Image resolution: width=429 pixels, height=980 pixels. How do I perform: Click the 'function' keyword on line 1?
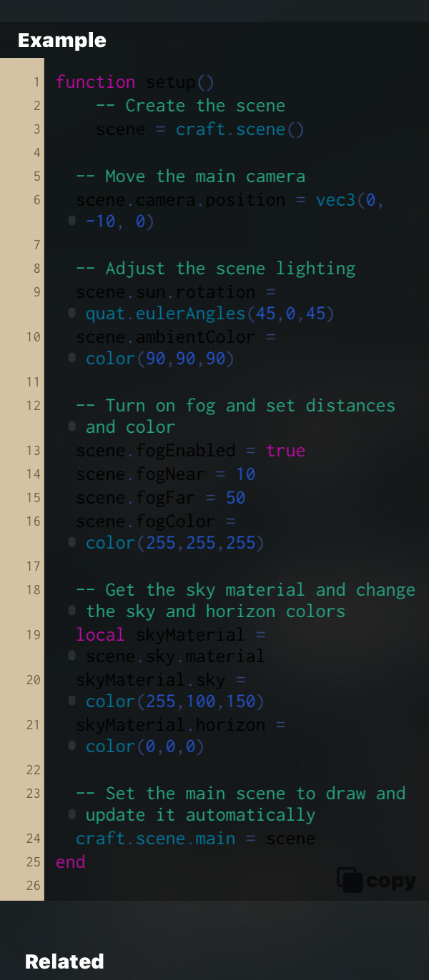point(96,82)
